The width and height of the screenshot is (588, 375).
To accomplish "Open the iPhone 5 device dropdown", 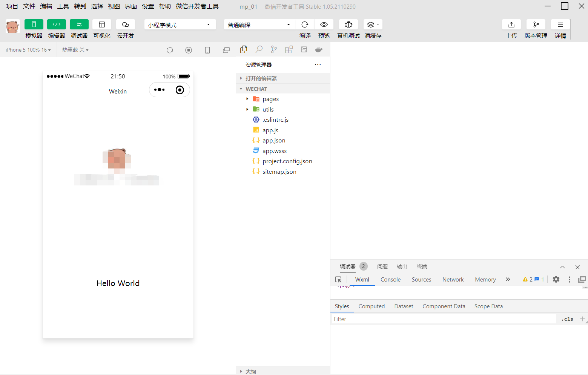I will click(x=28, y=50).
